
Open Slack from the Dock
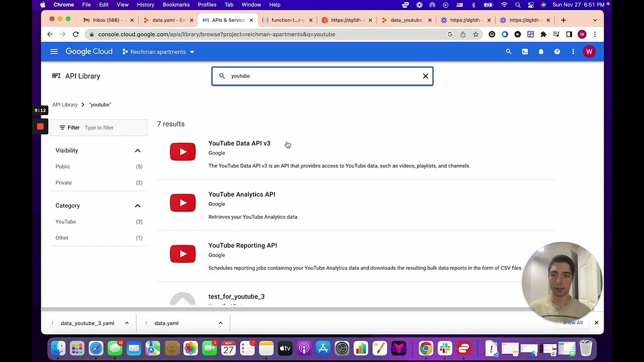point(445,348)
